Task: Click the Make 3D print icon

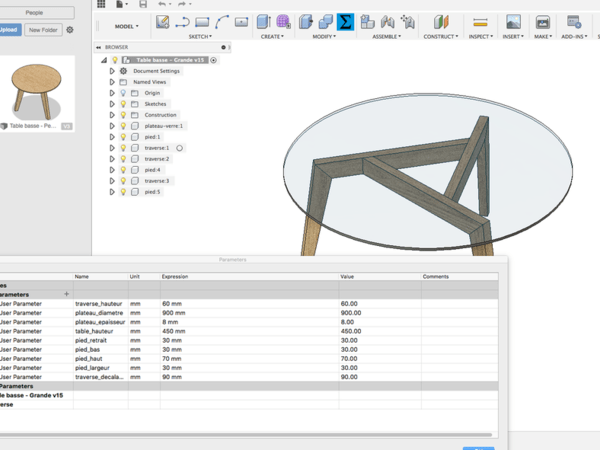Action: pyautogui.click(x=543, y=22)
